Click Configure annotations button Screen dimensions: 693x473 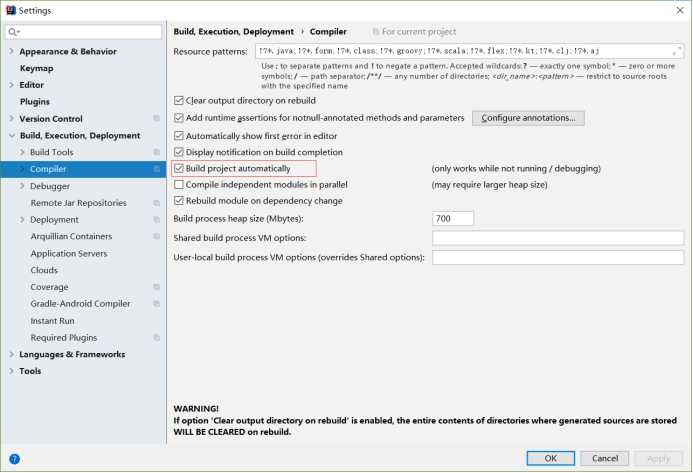(x=528, y=118)
